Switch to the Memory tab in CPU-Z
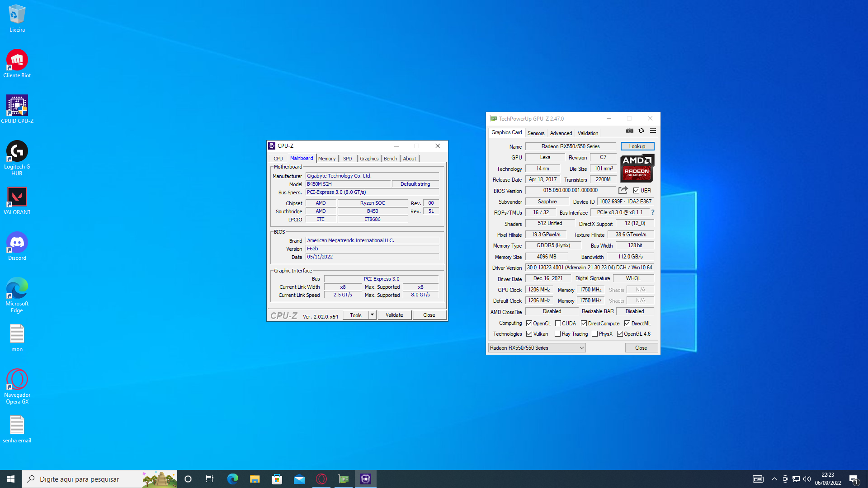This screenshot has width=868, height=488. pyautogui.click(x=327, y=159)
